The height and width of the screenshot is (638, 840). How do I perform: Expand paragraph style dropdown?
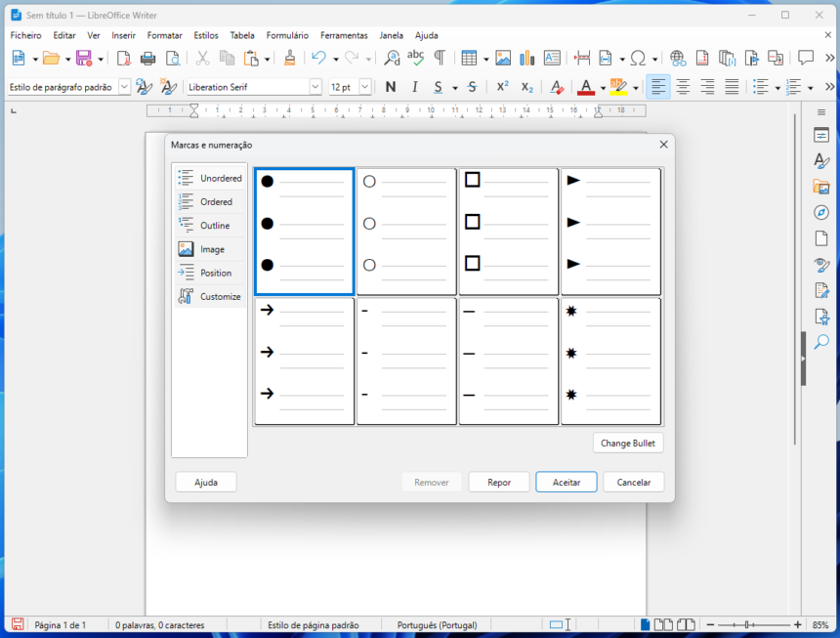pyautogui.click(x=124, y=86)
